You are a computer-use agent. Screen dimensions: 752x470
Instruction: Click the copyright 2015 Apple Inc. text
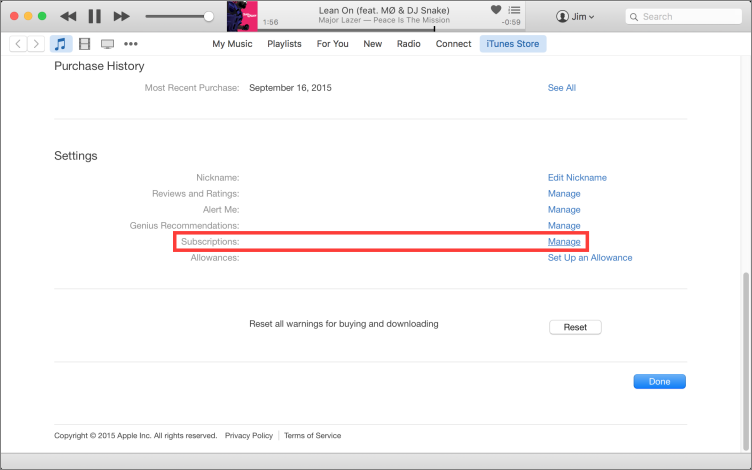[x=135, y=435]
